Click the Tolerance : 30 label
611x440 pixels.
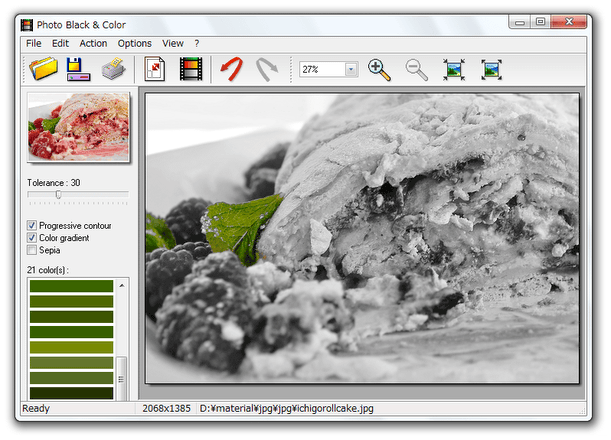coord(53,182)
